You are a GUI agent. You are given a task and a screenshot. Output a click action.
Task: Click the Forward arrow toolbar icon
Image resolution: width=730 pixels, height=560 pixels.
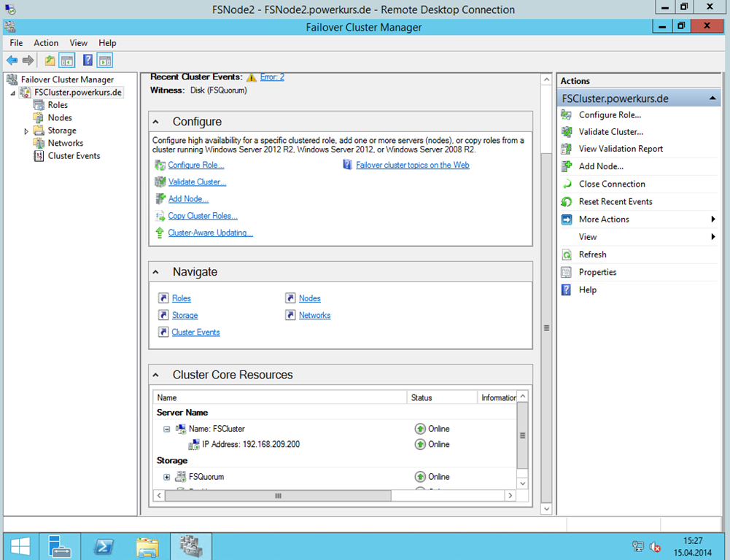click(x=28, y=60)
